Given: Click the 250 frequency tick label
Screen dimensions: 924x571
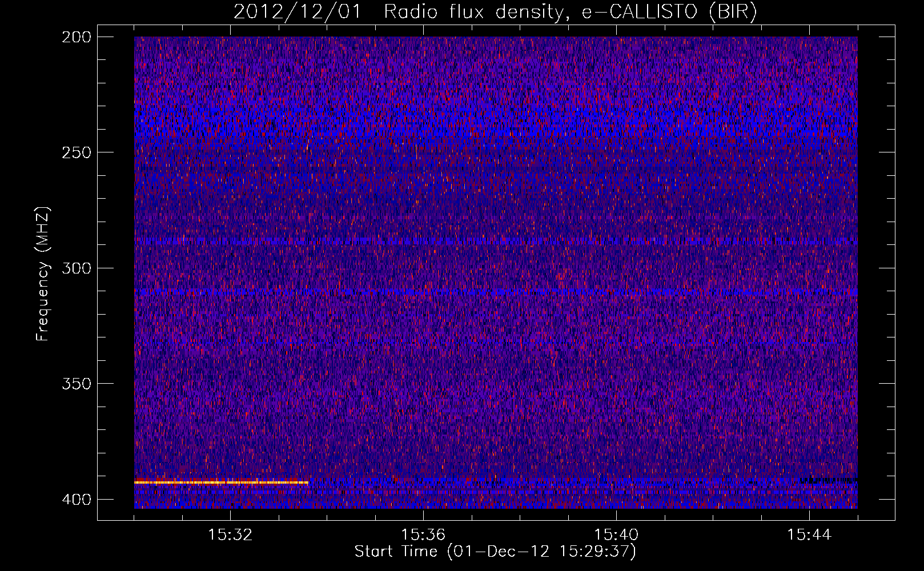Looking at the screenshot, I should [x=76, y=152].
